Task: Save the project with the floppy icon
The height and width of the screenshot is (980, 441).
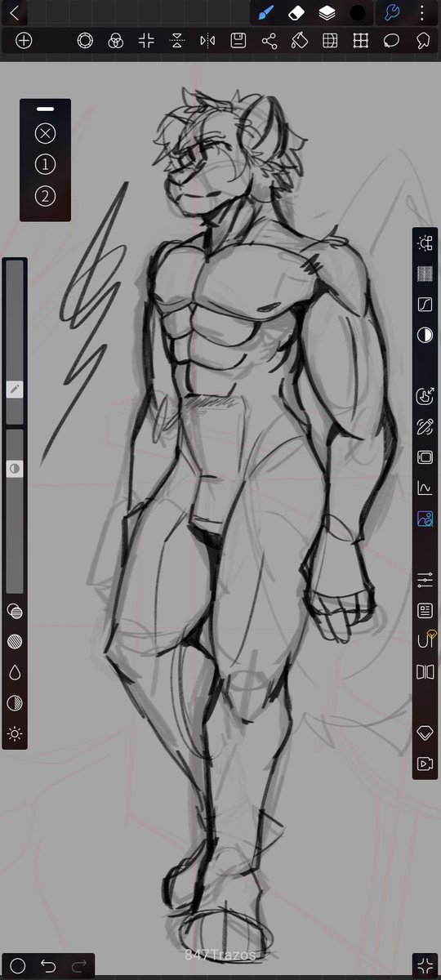Action: tap(238, 41)
